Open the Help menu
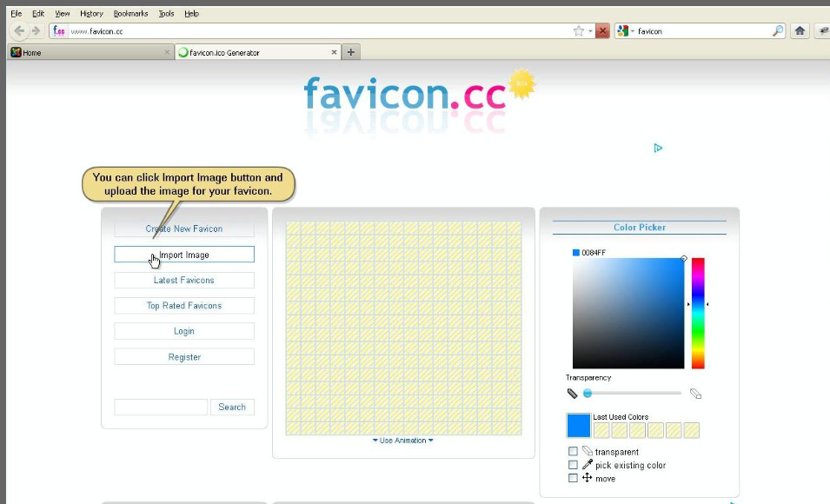The image size is (830, 504). point(191,14)
